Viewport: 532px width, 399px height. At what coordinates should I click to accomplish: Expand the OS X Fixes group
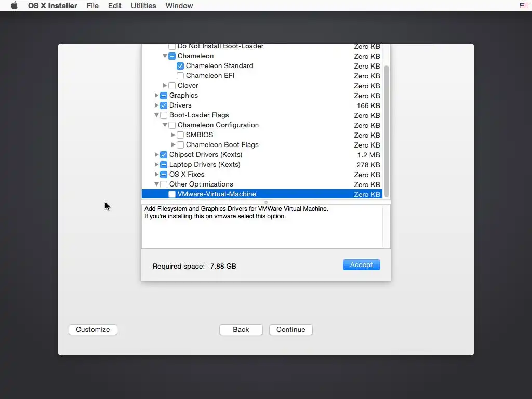tap(156, 174)
